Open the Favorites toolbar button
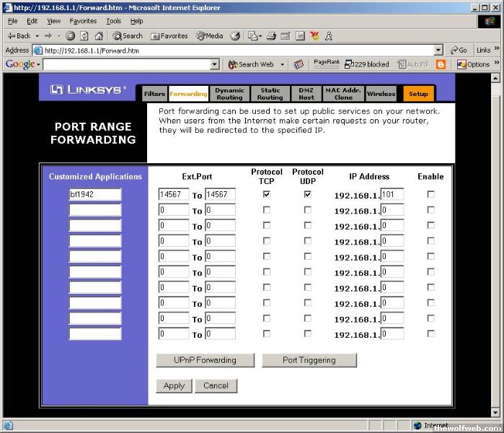This screenshot has height=433, width=504. [169, 35]
